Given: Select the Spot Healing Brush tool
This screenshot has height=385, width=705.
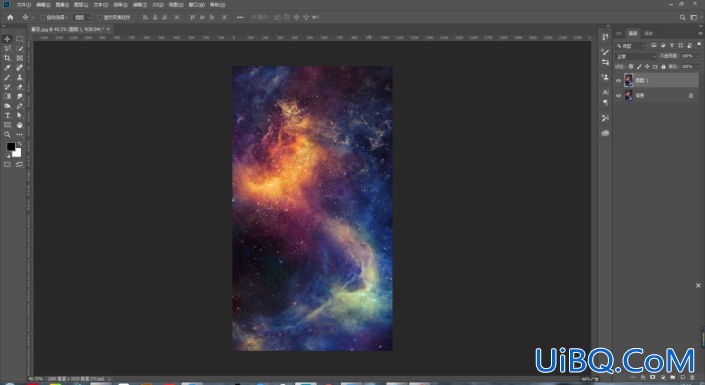Looking at the screenshot, I should click(x=20, y=68).
